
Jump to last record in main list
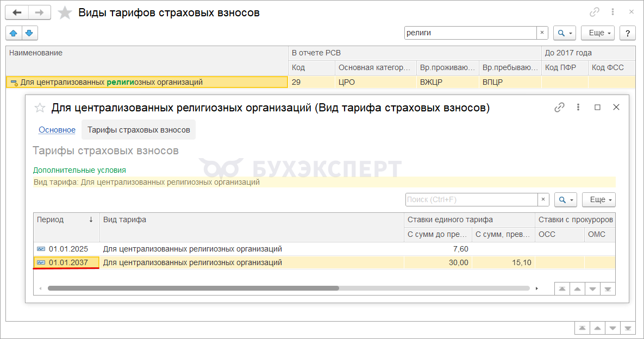click(x=628, y=328)
